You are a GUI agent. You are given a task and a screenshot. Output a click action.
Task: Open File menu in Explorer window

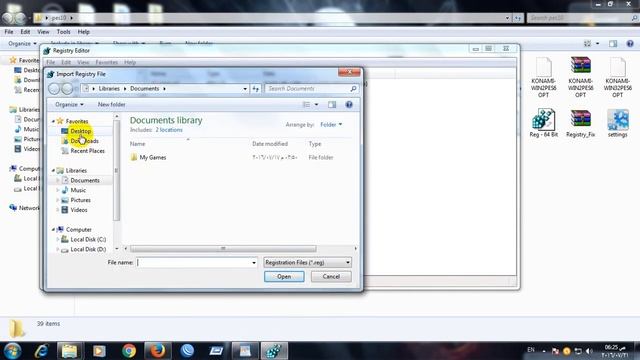[x=9, y=32]
